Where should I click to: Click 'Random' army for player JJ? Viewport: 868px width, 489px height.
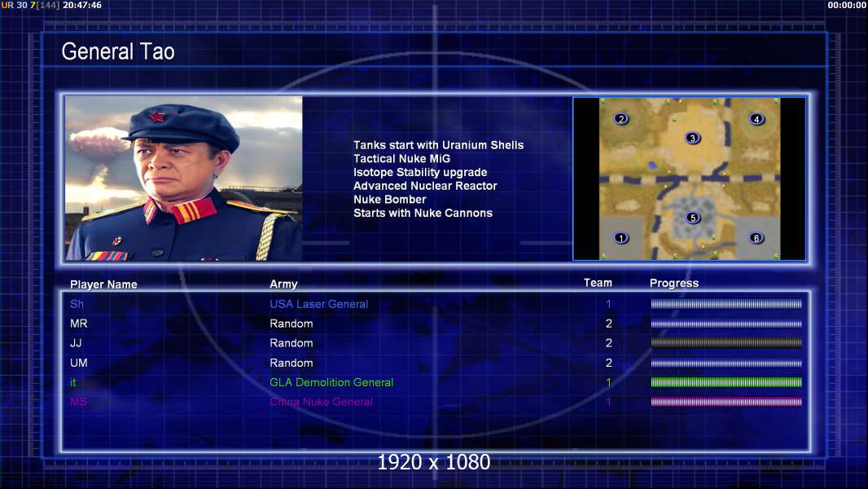pyautogui.click(x=292, y=343)
